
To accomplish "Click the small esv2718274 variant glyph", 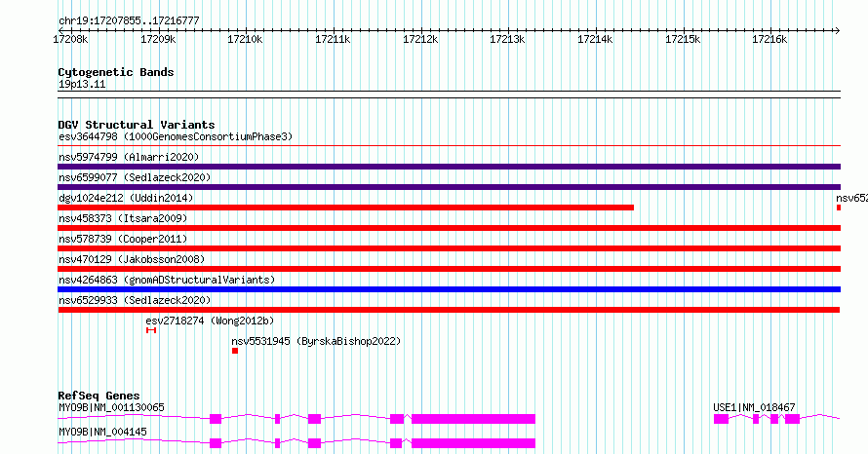I will 151,330.
